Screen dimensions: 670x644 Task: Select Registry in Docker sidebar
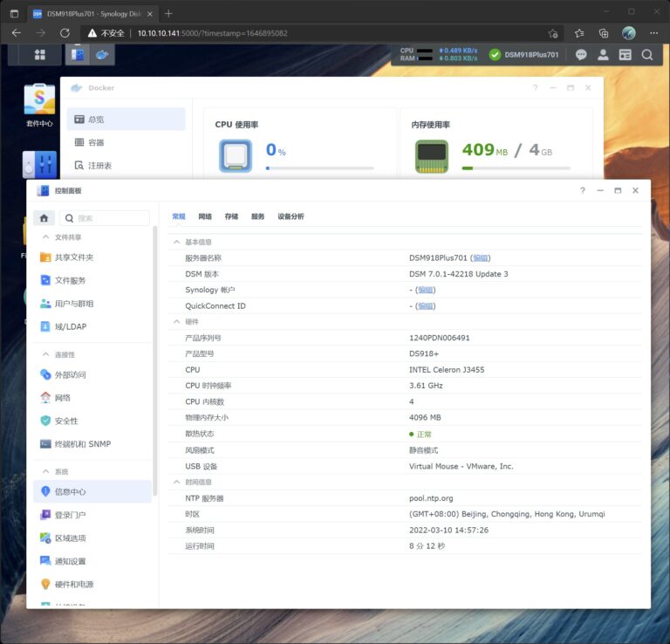point(126,166)
